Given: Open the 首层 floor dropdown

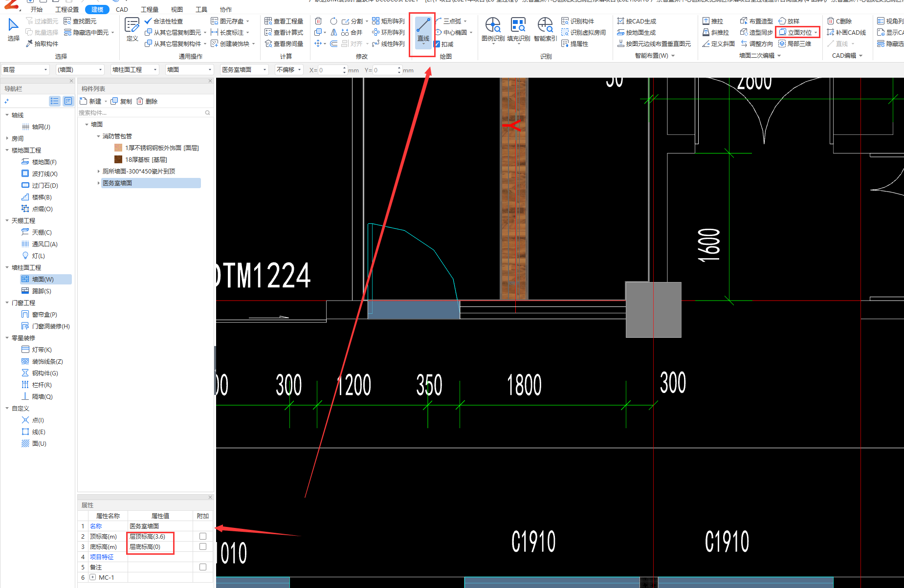Looking at the screenshot, I should pos(25,70).
